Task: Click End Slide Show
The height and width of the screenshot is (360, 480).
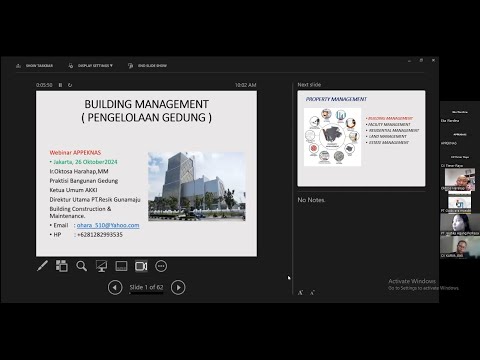Action: coord(147,66)
